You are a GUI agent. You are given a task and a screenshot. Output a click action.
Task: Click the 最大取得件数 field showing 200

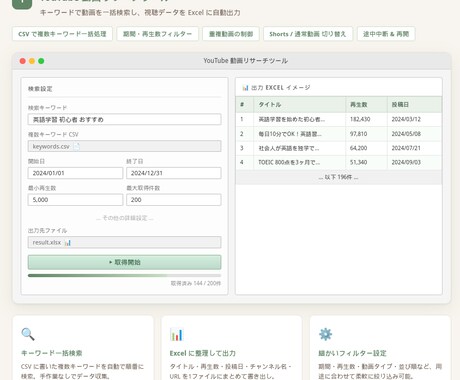point(174,200)
